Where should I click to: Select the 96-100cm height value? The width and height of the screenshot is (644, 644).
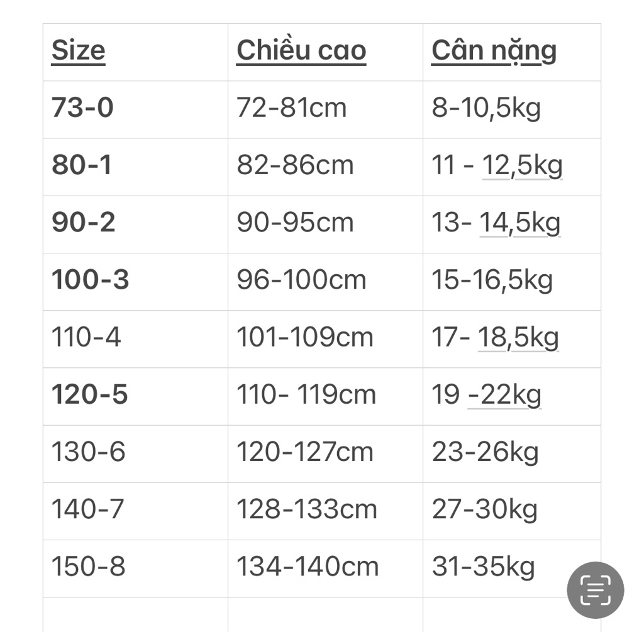tap(301, 280)
